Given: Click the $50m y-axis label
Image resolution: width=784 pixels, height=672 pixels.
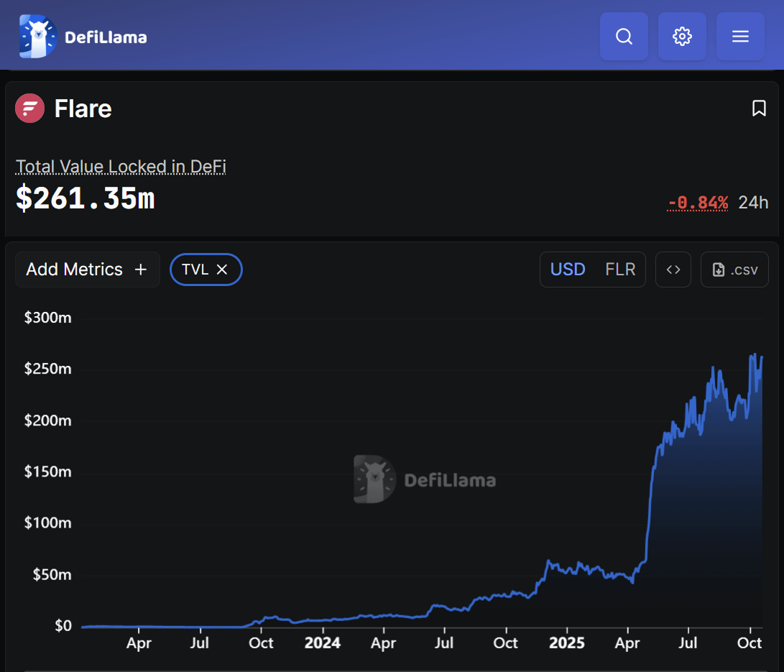Looking at the screenshot, I should (x=52, y=574).
